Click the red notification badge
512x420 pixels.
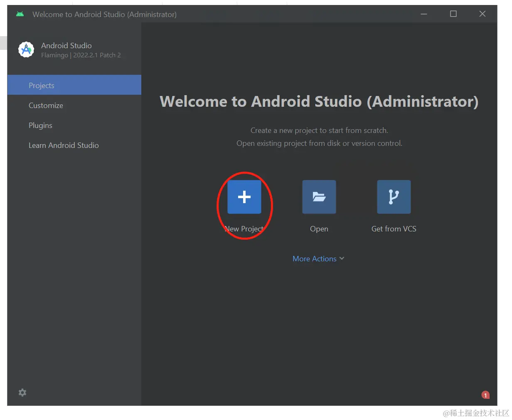point(485,395)
